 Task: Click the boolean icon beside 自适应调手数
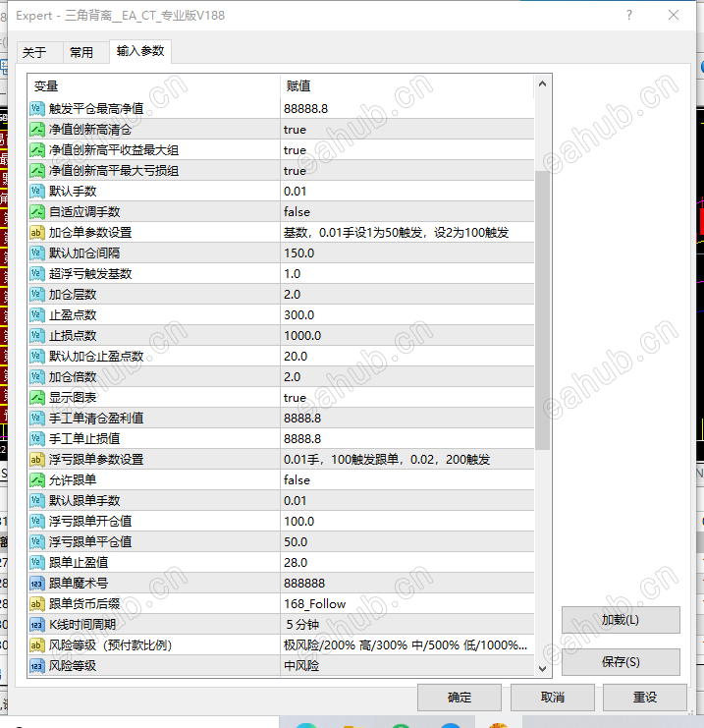pos(37,212)
